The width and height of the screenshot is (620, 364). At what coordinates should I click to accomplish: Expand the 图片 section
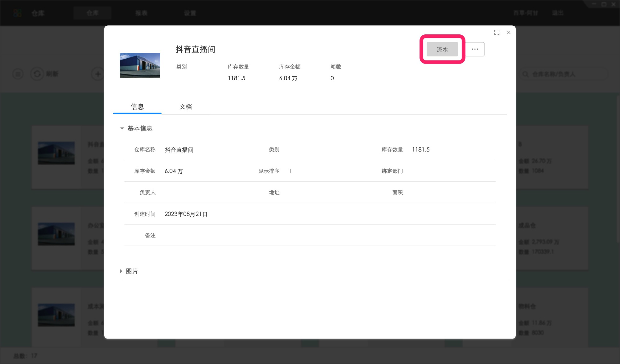click(x=121, y=271)
